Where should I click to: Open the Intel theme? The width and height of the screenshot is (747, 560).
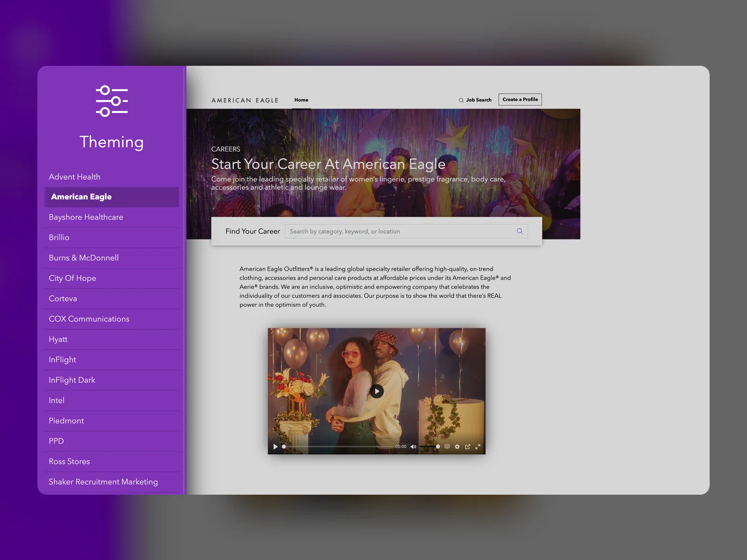click(x=112, y=400)
